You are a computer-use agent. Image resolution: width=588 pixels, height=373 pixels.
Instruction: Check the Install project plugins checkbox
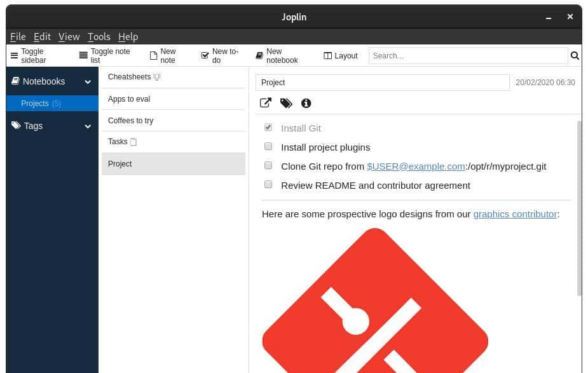pyautogui.click(x=268, y=147)
